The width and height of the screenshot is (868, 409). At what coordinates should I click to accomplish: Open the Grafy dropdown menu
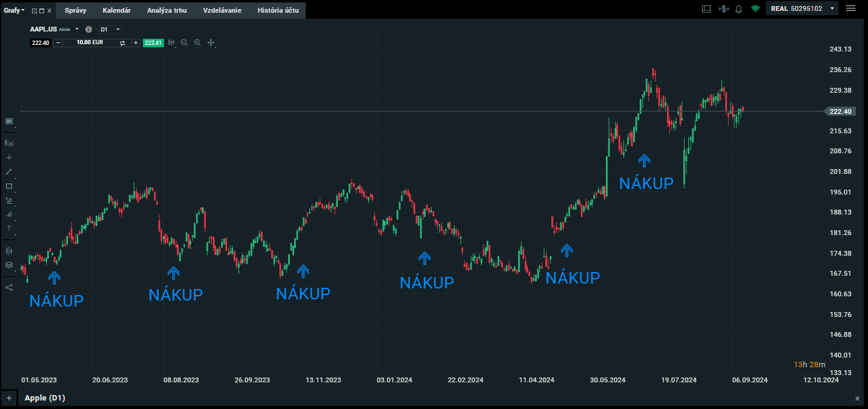pyautogui.click(x=14, y=10)
